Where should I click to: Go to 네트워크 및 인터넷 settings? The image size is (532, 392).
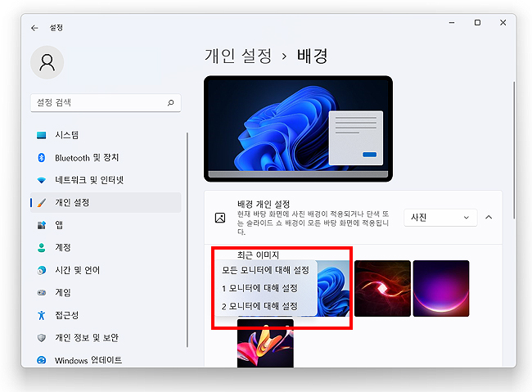[106, 180]
